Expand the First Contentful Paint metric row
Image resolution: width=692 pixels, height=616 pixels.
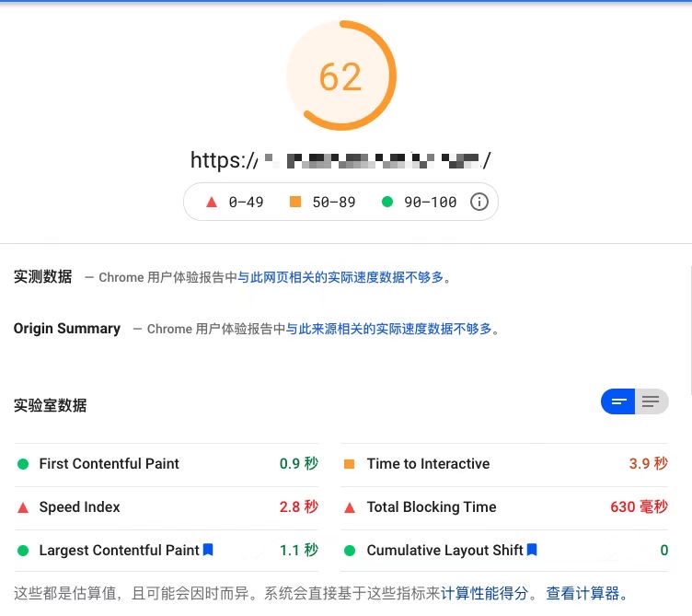[109, 464]
